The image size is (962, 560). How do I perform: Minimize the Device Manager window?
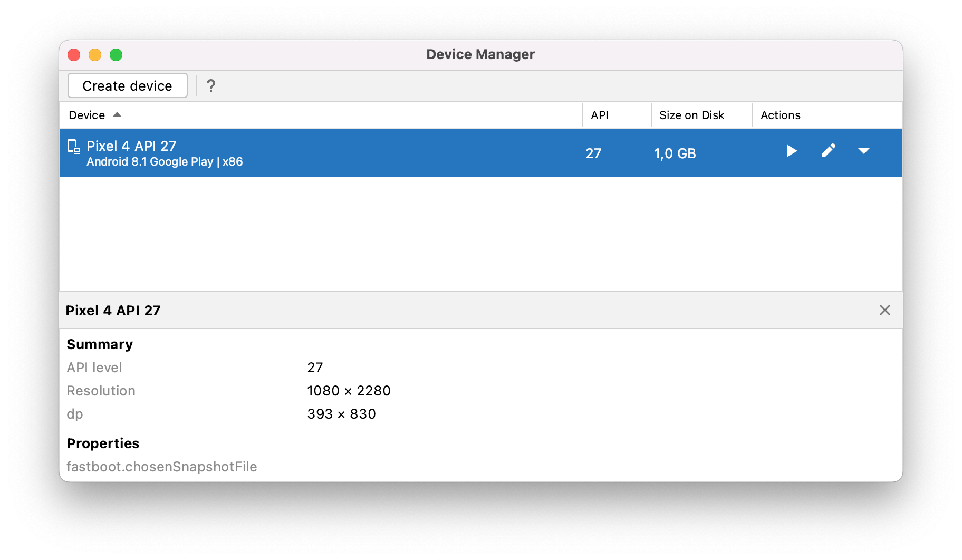pos(95,55)
